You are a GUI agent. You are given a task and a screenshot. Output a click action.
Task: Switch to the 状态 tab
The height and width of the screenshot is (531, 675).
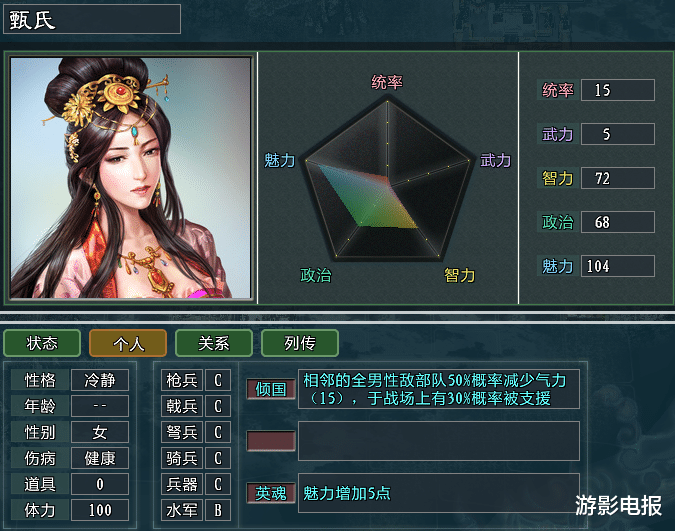coord(42,343)
